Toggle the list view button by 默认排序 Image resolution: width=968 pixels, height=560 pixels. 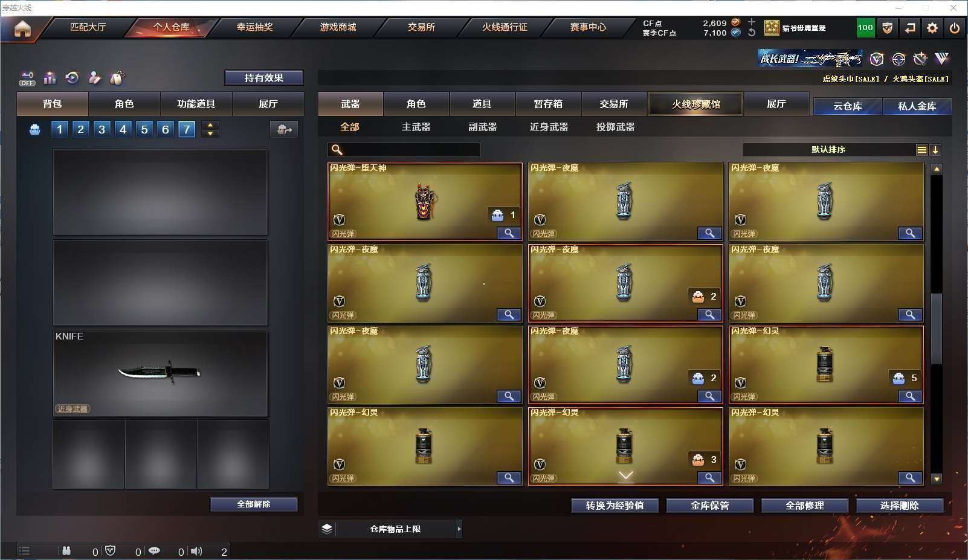point(921,150)
